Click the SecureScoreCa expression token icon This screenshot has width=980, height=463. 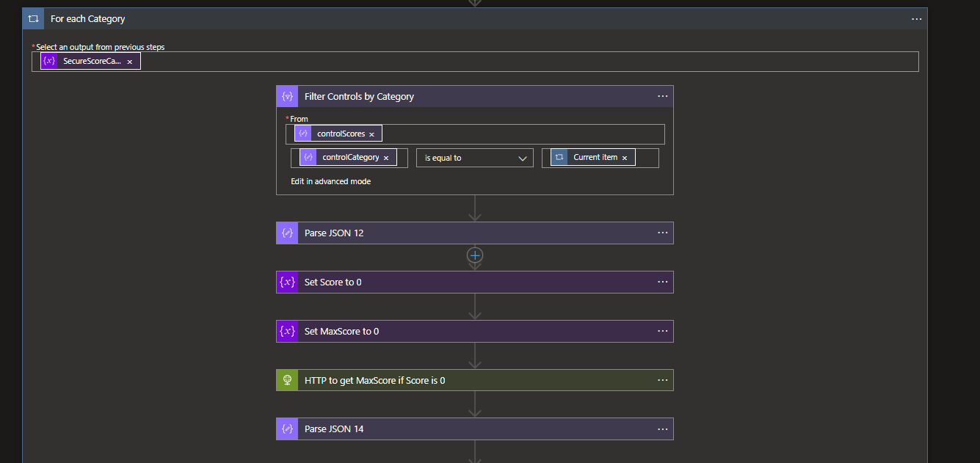(x=49, y=60)
